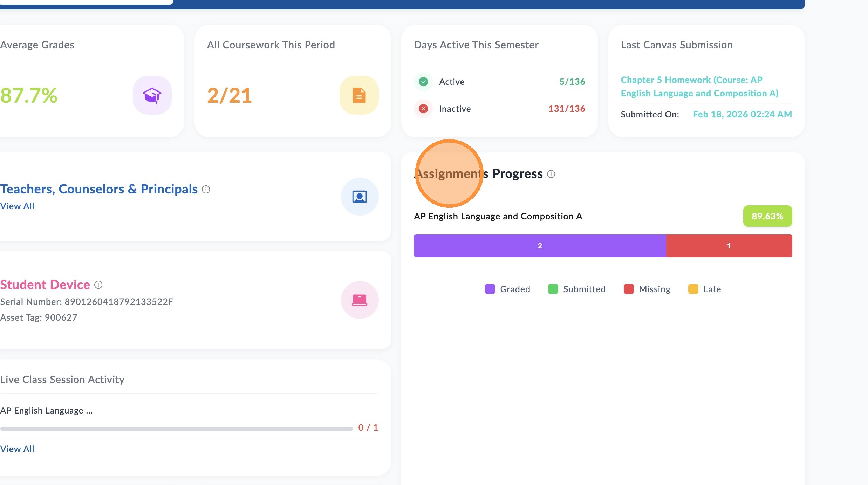Screen dimensions: 868x485
Task: Show info for Teachers, Counselors & Principals
Action: click(x=206, y=190)
